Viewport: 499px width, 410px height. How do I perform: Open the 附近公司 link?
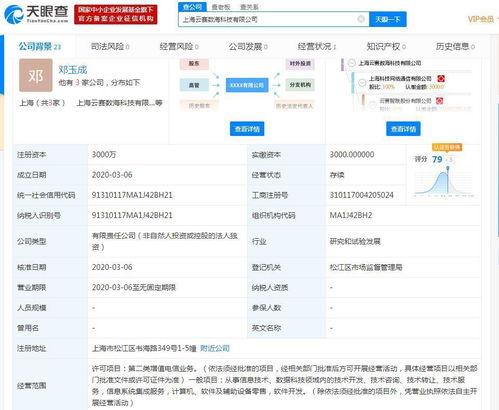pos(215,348)
